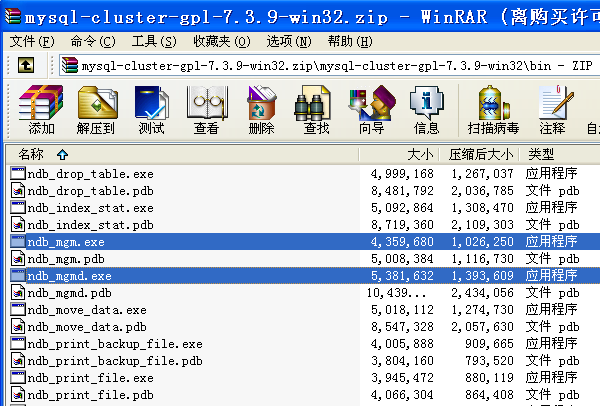Open the Tools (工具) menu

154,41
